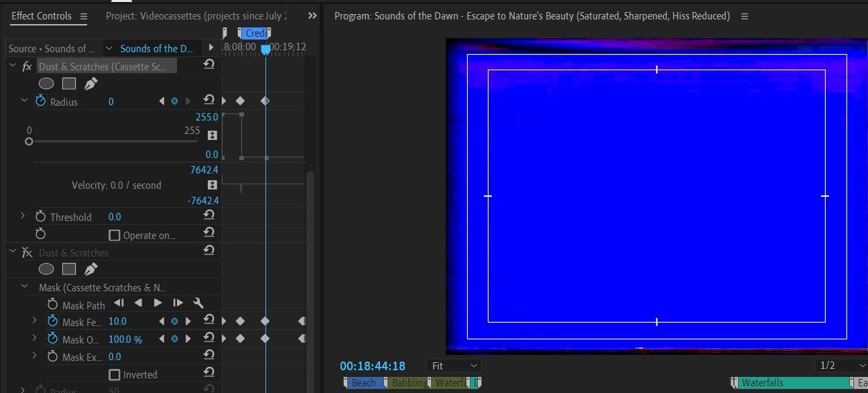The image size is (868, 393).
Task: Toggle animation stopwatch for Mask Opacity
Action: (x=52, y=339)
